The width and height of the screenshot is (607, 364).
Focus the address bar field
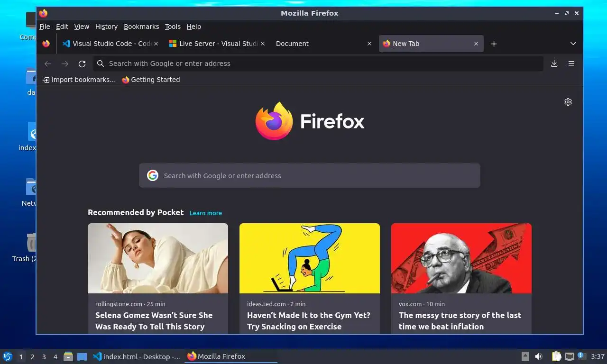pos(319,64)
